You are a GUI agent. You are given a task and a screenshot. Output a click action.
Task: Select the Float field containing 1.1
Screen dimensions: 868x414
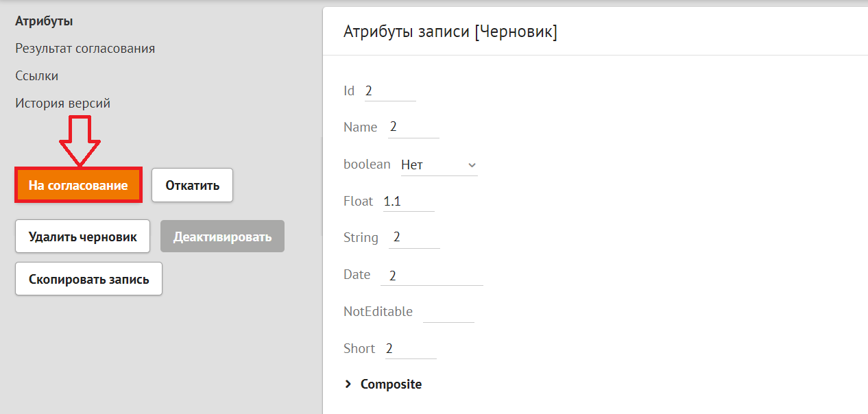click(x=408, y=202)
